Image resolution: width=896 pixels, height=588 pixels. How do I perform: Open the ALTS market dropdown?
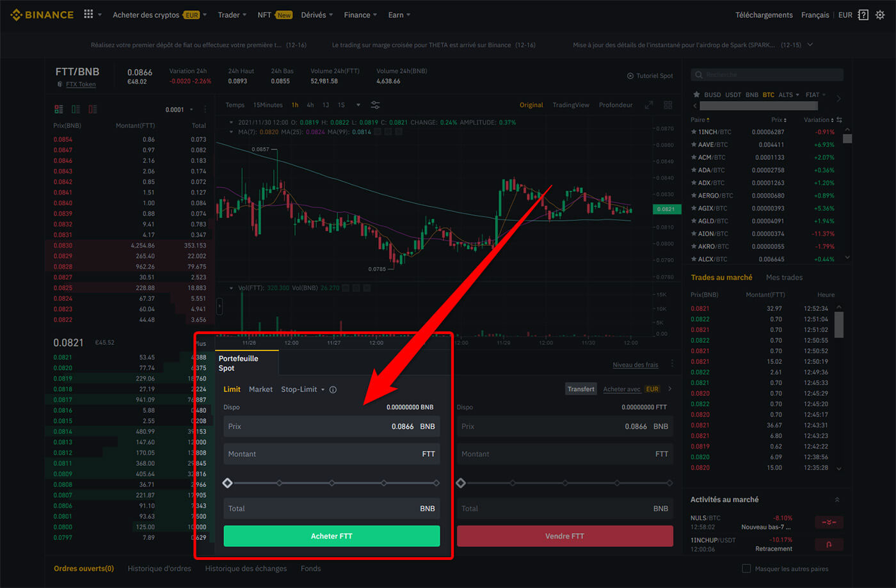pyautogui.click(x=788, y=95)
